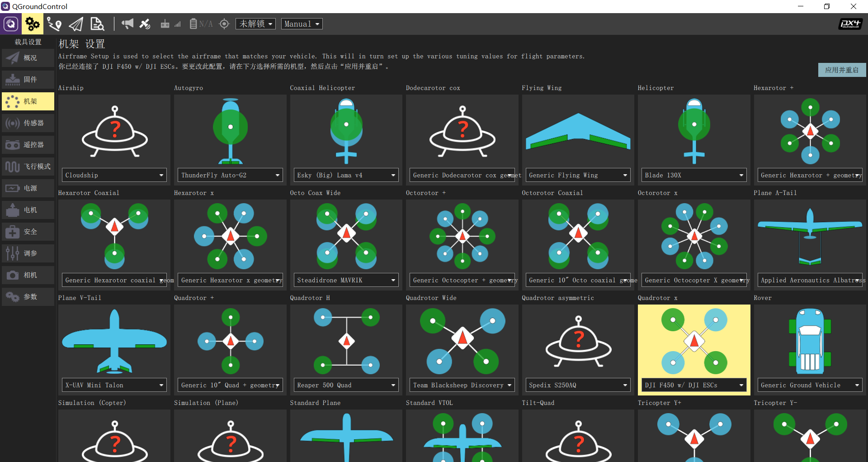Image resolution: width=868 pixels, height=462 pixels.
Task: Open the Analyze tools document icon
Action: pos(97,24)
